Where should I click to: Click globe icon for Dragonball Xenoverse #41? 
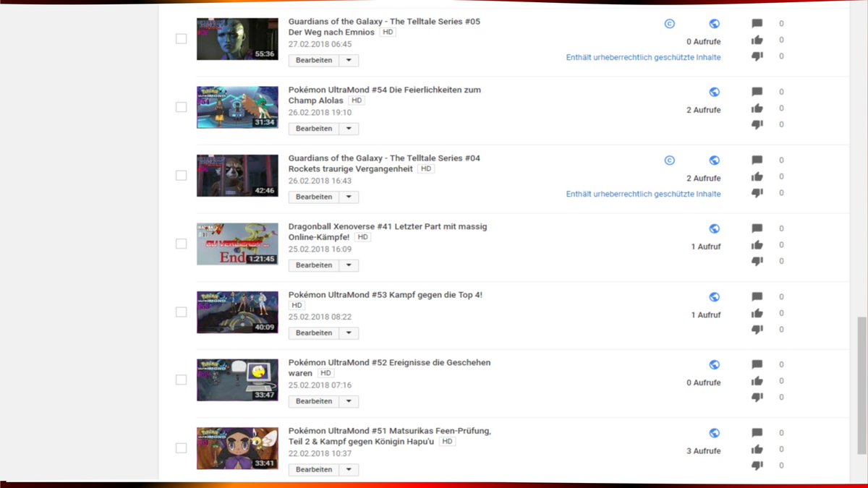pos(714,228)
